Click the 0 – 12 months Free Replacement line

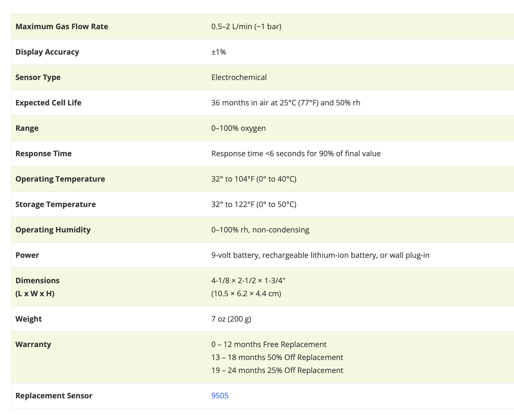point(269,344)
